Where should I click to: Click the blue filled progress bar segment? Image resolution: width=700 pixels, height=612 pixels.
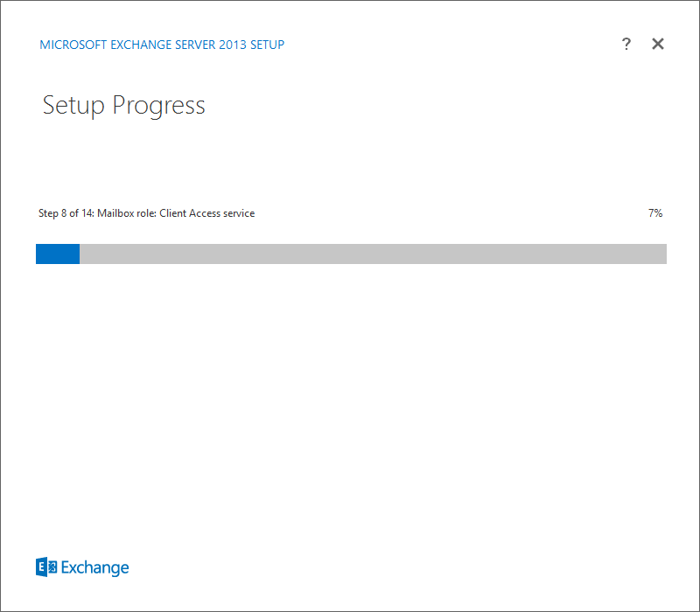[x=58, y=254]
